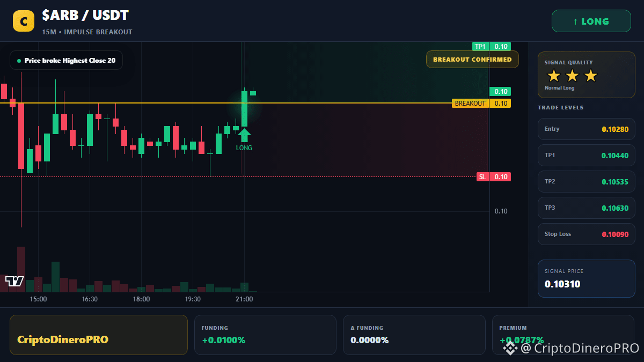644x362 pixels.
Task: Click the TradingView logo on chart
Action: (14, 281)
